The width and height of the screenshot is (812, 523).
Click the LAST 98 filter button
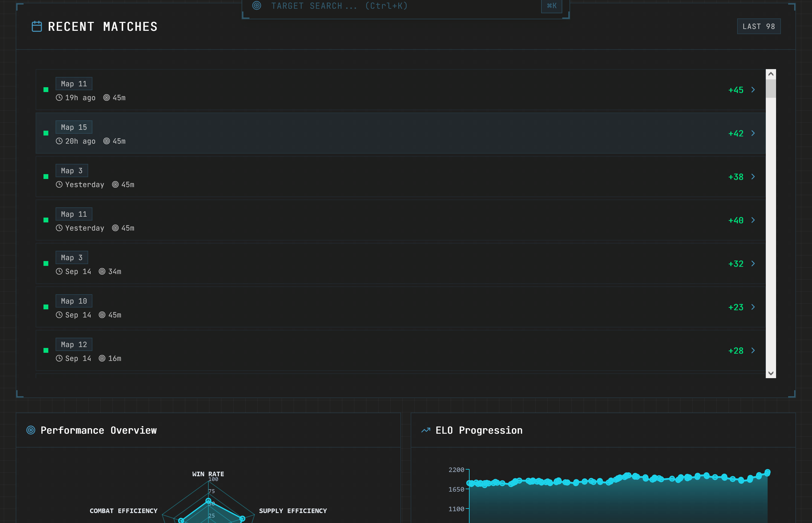[758, 27]
